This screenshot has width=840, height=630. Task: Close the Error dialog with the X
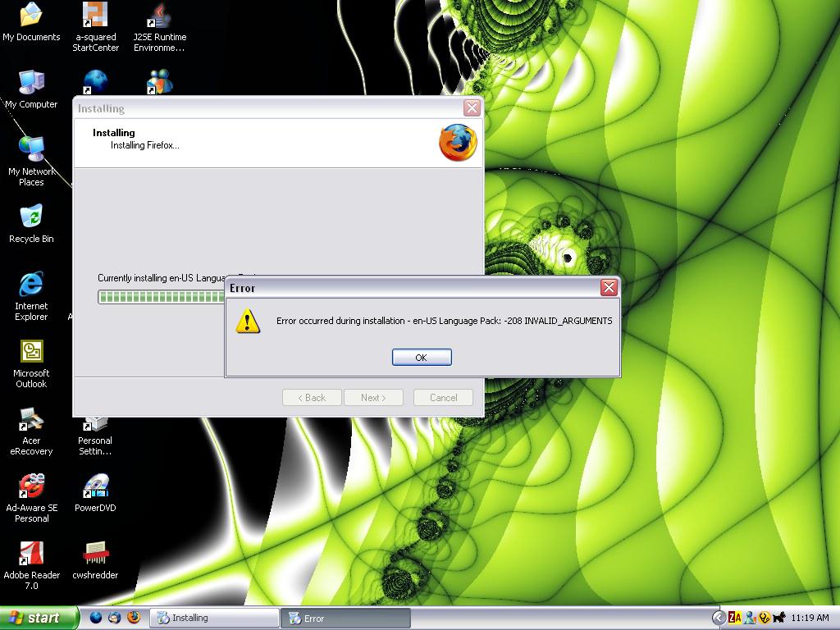point(609,288)
